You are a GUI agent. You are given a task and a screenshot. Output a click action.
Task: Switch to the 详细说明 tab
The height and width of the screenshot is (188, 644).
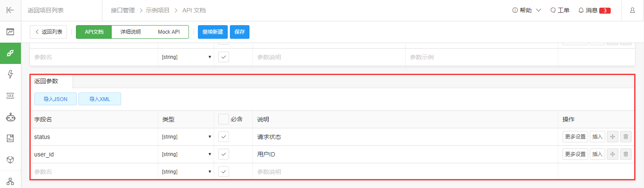(x=131, y=32)
